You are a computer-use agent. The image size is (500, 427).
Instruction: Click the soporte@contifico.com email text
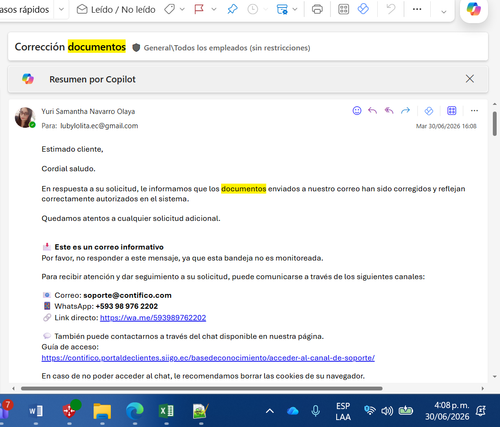click(127, 295)
